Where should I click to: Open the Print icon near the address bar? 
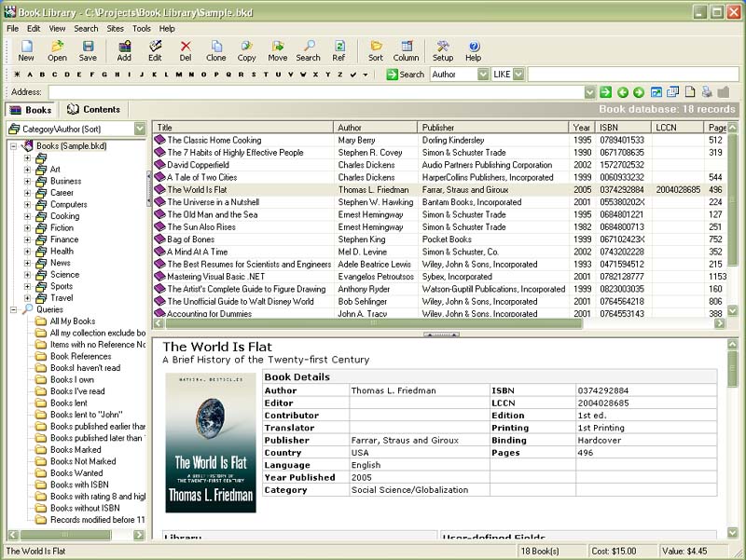point(705,91)
